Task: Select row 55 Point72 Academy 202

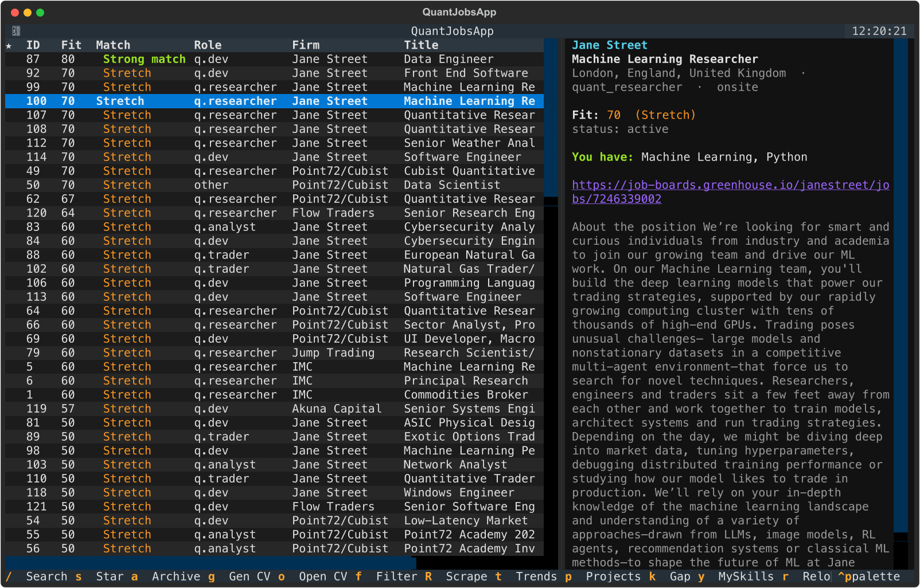Action: (274, 535)
